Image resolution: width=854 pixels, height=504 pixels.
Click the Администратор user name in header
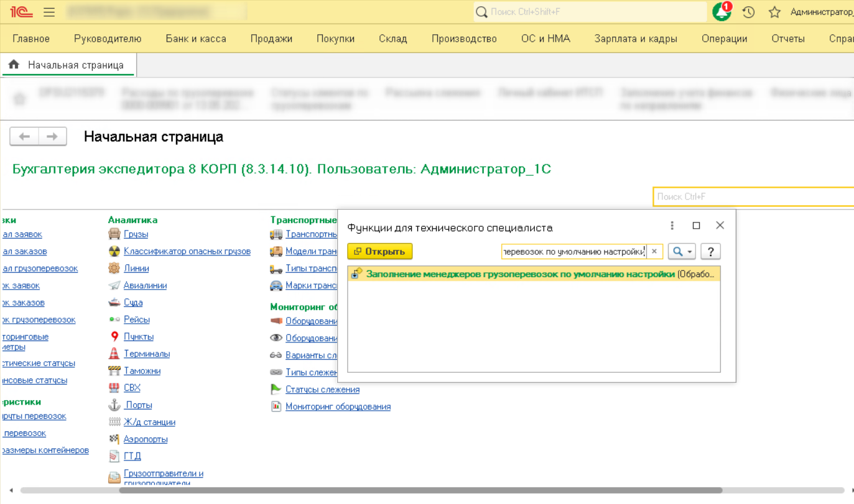pyautogui.click(x=822, y=12)
